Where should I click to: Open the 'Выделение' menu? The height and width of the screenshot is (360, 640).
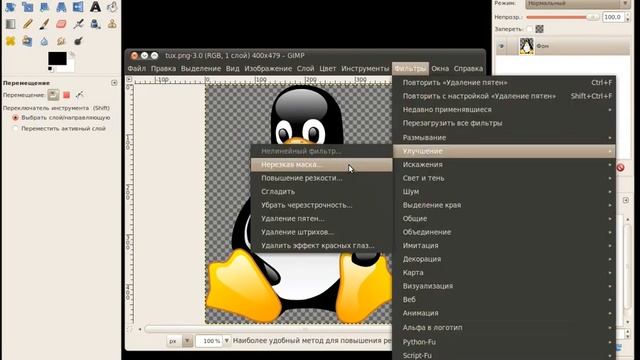[201, 69]
